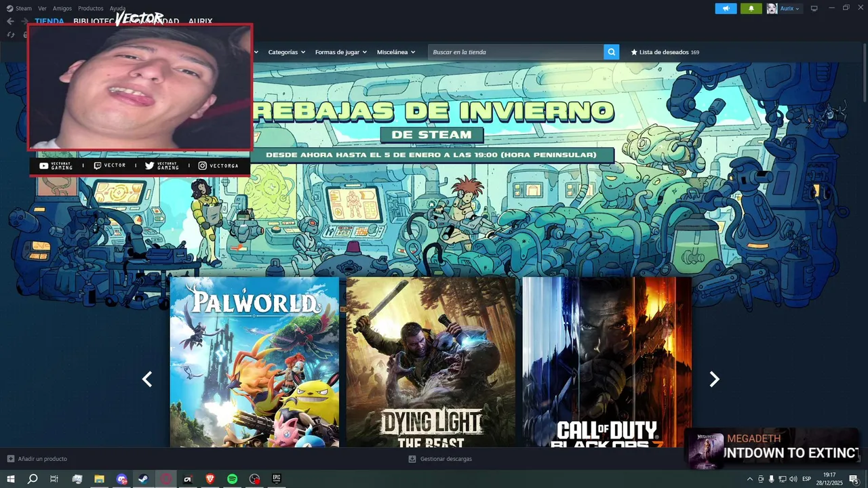Open the Productos menu

pos(91,9)
